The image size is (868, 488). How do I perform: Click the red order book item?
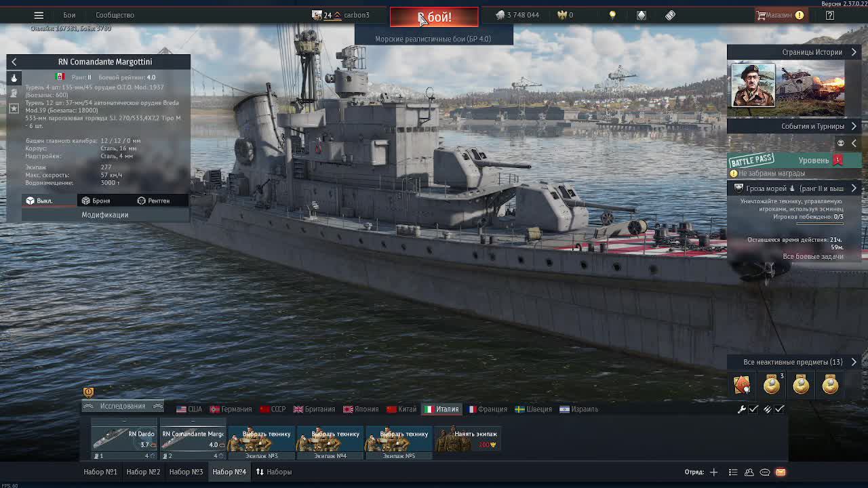[742, 385]
